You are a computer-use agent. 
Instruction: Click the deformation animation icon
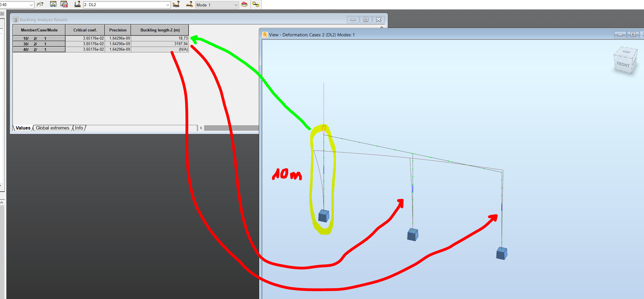point(189,4)
